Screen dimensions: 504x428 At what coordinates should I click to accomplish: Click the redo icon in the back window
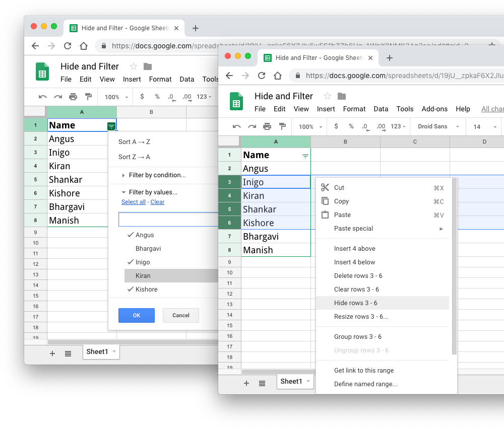click(x=58, y=97)
